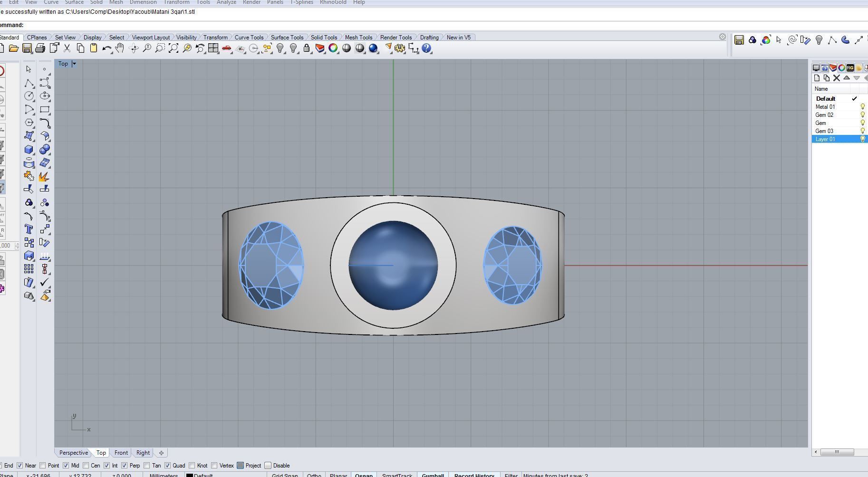This screenshot has width=868, height=477.
Task: Toggle visibility bulb of Metal 01 layer
Action: (x=862, y=107)
